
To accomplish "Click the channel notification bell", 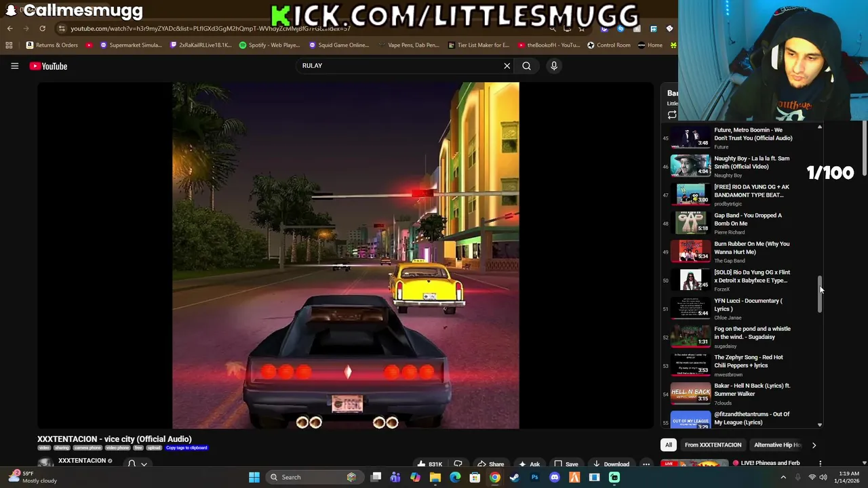I will pos(132,464).
